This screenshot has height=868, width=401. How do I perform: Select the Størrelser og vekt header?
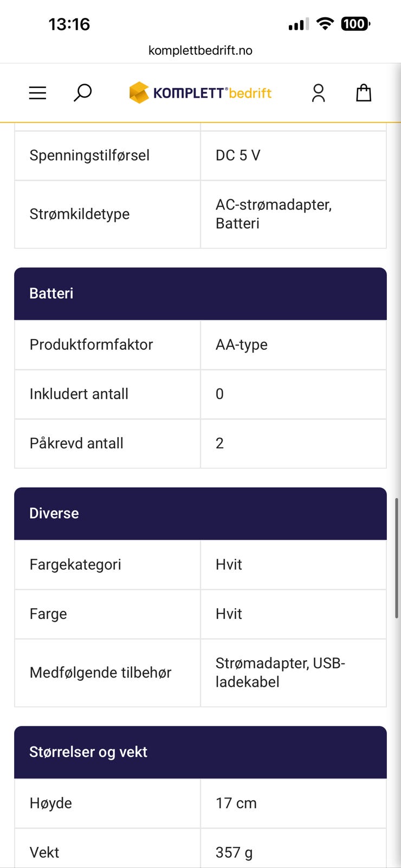coord(200,752)
